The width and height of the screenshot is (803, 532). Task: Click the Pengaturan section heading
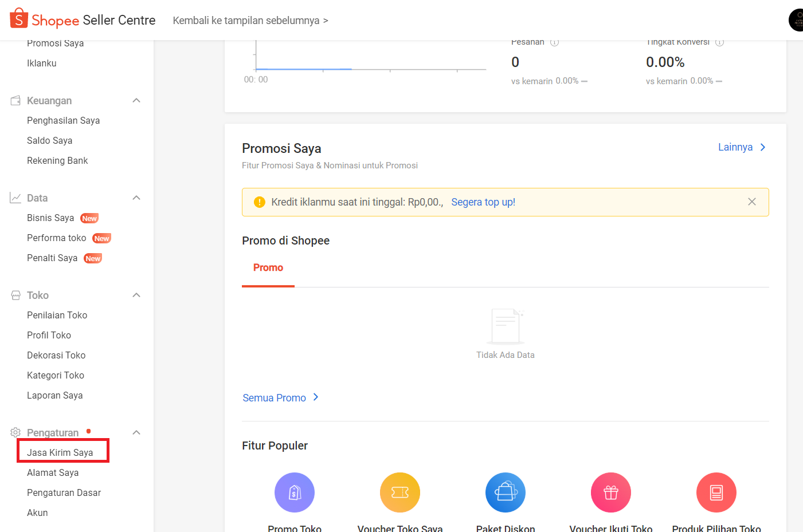click(x=53, y=432)
